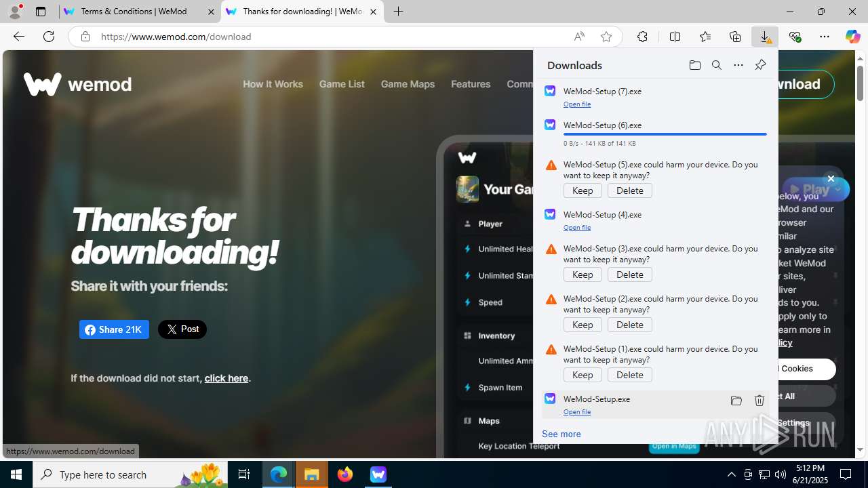Pin the Downloads panel
Viewport: 868px width, 488px height.
pos(760,65)
